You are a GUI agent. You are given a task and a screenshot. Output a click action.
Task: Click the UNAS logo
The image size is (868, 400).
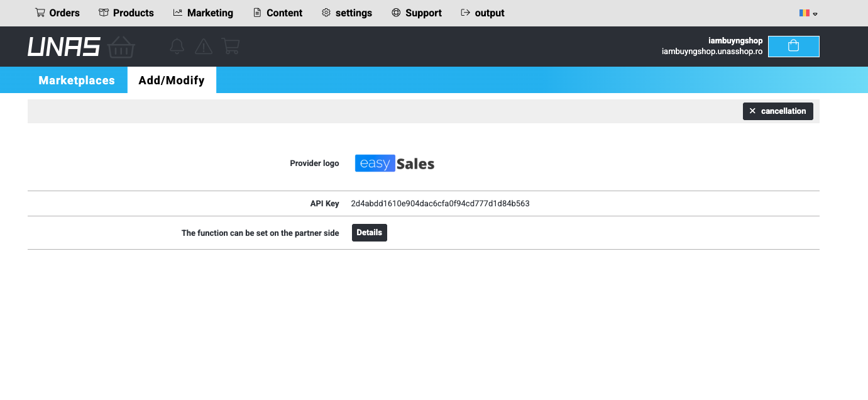(63, 47)
